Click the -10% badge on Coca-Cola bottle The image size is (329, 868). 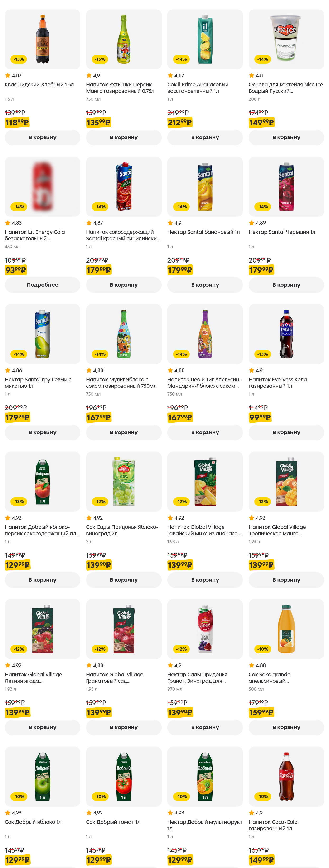[263, 797]
